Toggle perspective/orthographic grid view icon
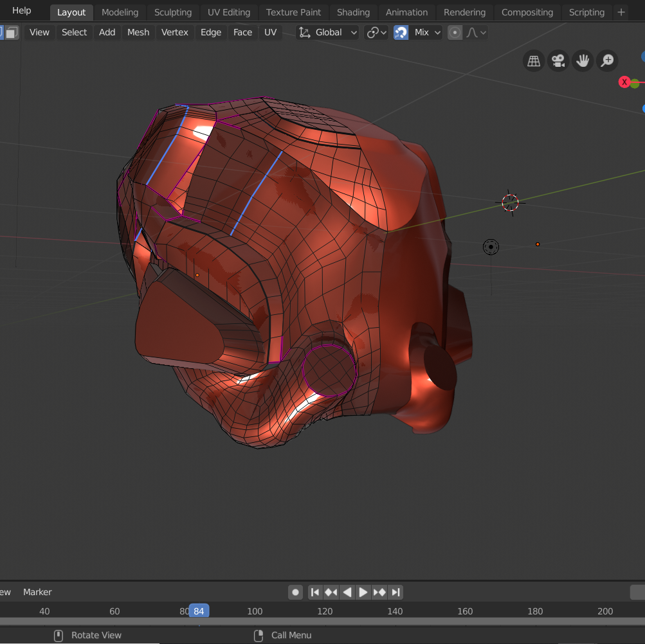 tap(534, 61)
